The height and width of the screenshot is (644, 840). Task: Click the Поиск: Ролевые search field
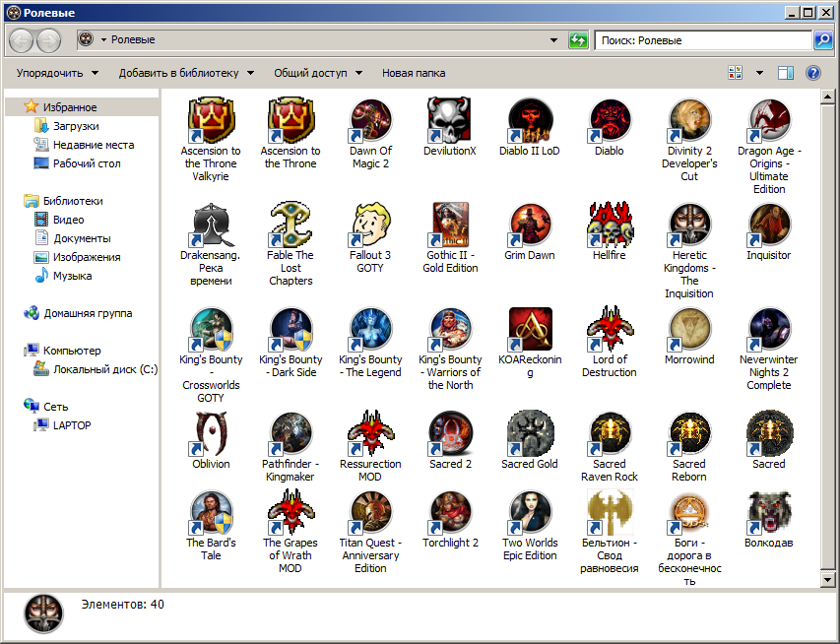tap(703, 40)
